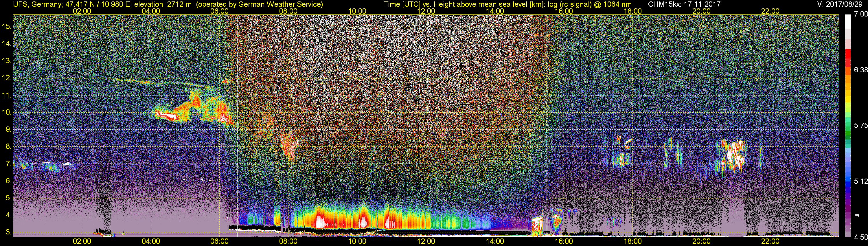Click the 20:00 label on the bottom time axis
The height and width of the screenshot is (246, 868).
click(x=702, y=241)
